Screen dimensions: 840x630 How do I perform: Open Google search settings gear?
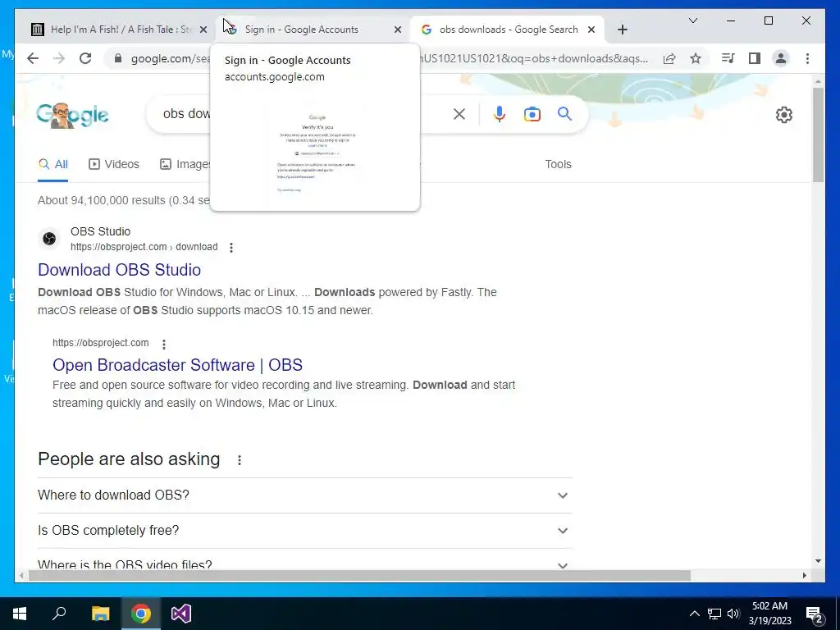pos(783,114)
